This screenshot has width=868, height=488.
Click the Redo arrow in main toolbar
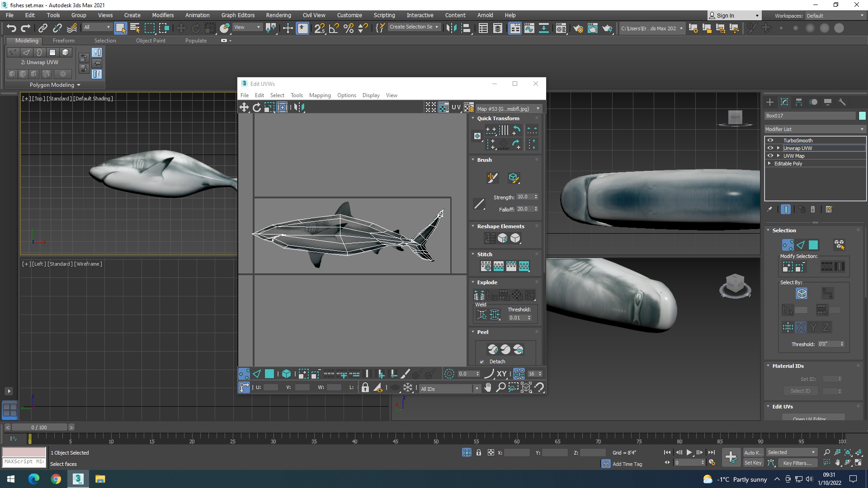click(x=26, y=28)
